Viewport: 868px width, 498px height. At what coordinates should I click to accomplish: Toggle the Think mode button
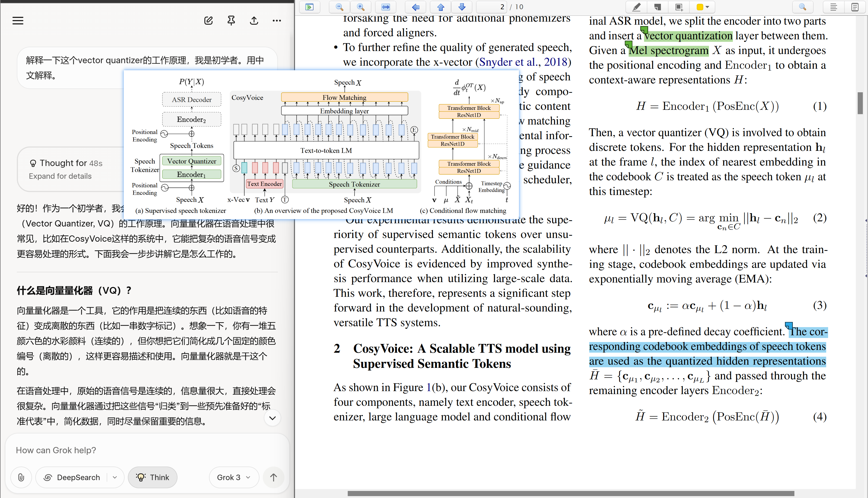click(x=153, y=477)
